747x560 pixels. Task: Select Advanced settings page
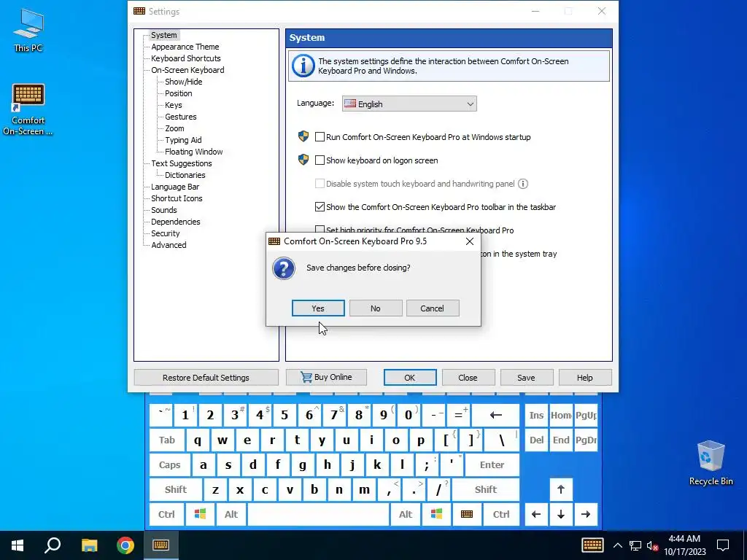pos(169,245)
